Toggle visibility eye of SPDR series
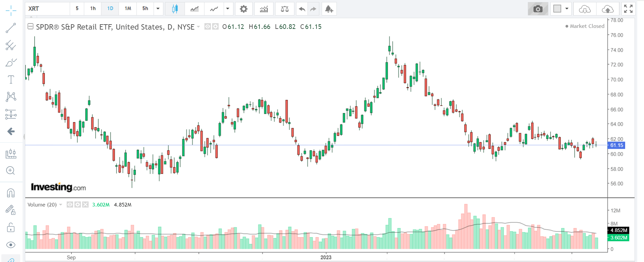Viewport: 644px width, 262px height. pos(208,26)
